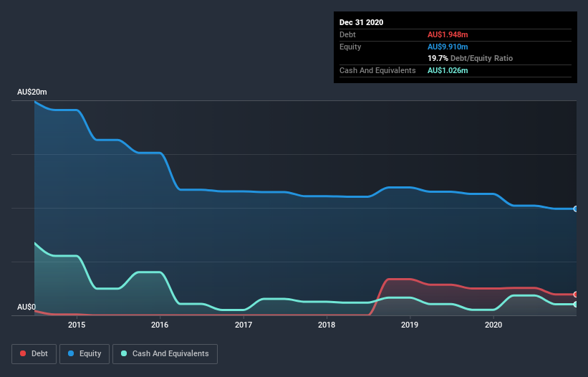This screenshot has width=588, height=377.
Task: Click the Debt label in tooltip
Action: (x=347, y=34)
